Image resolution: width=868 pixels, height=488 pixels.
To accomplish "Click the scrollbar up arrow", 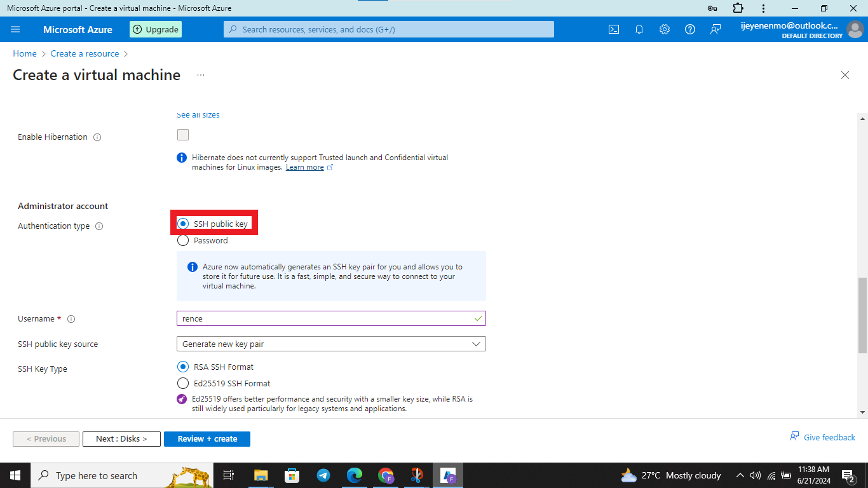I will point(862,119).
